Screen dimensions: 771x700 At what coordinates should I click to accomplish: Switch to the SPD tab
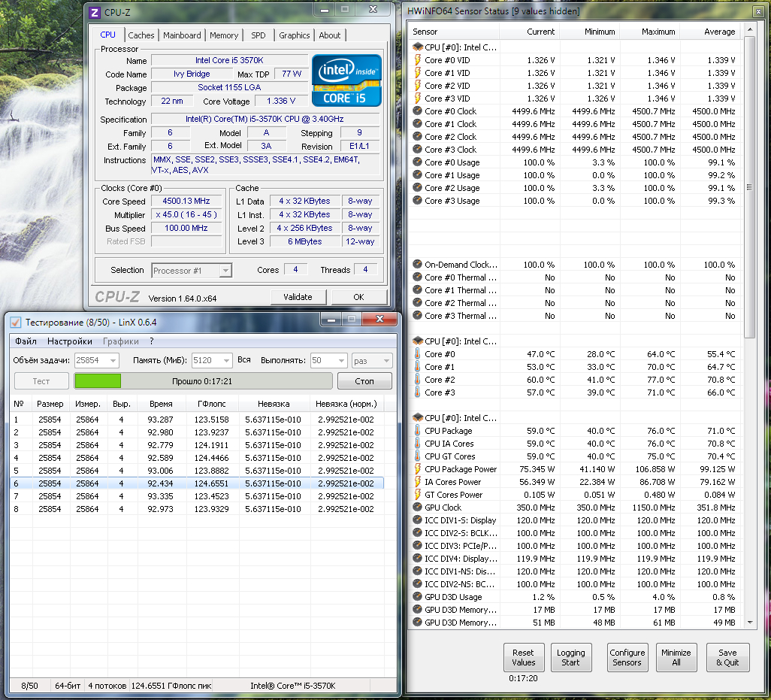pyautogui.click(x=259, y=35)
